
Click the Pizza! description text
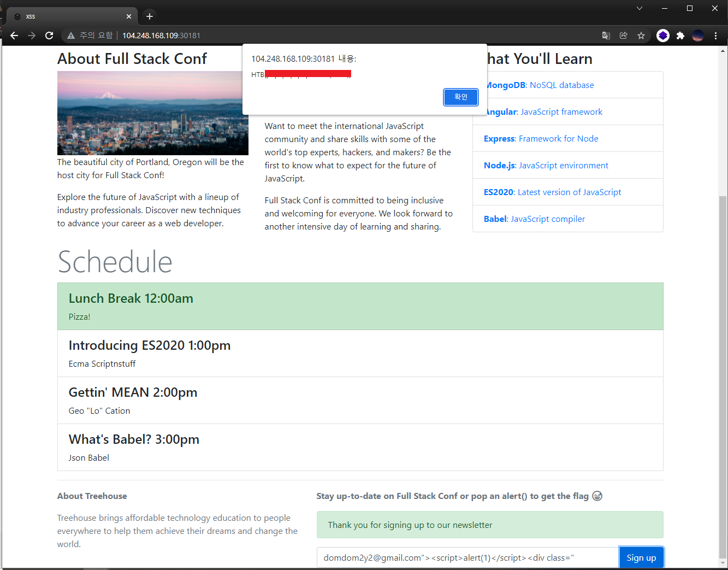pyautogui.click(x=80, y=317)
